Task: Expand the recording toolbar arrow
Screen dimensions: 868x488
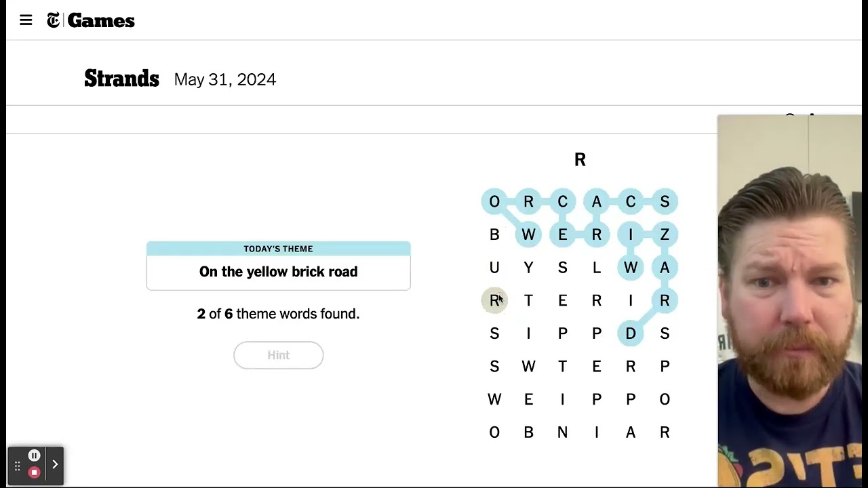Action: (55, 465)
